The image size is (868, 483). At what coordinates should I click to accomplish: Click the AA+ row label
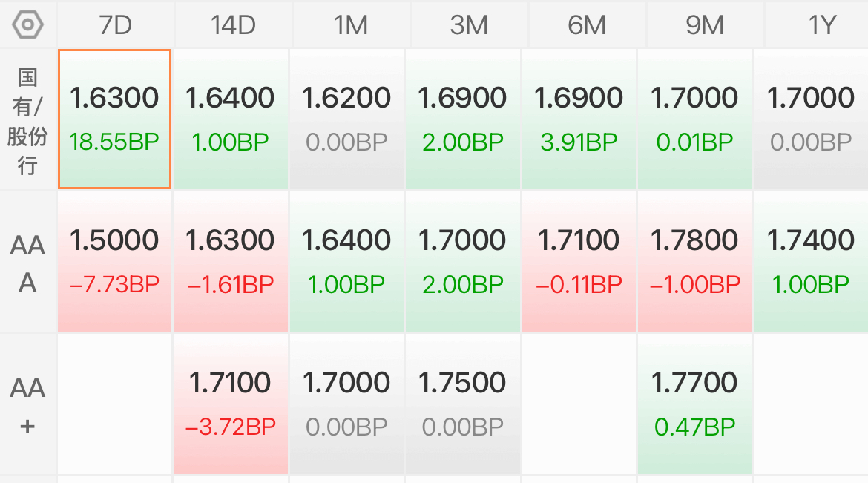[27, 405]
